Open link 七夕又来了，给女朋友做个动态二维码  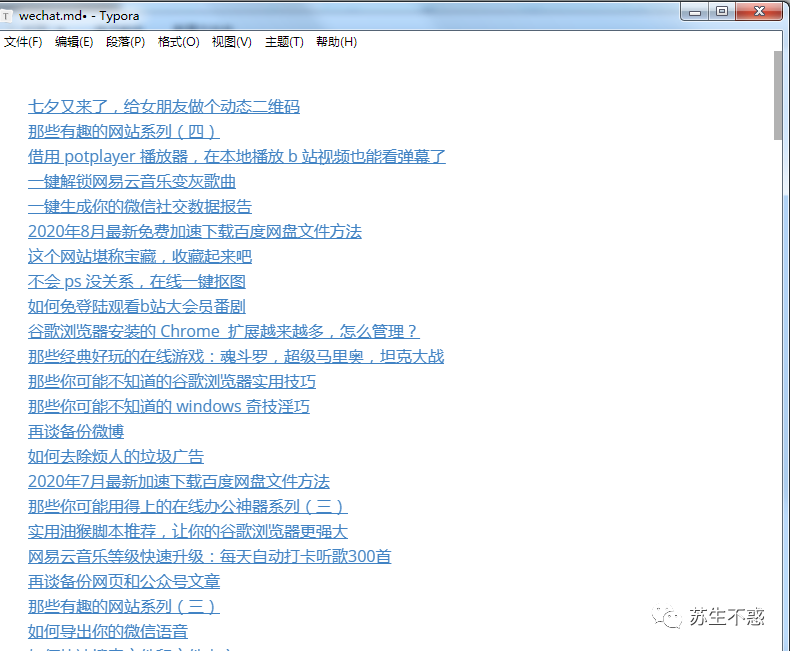pyautogui.click(x=164, y=107)
